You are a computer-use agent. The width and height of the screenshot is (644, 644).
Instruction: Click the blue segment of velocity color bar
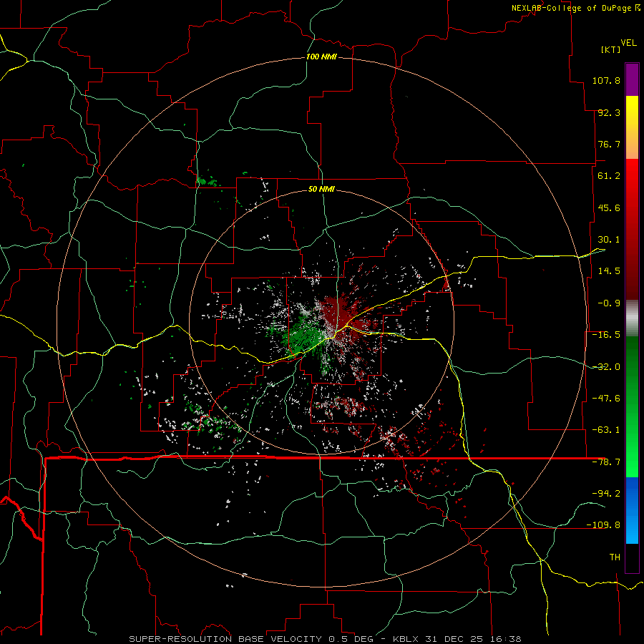coord(632,510)
